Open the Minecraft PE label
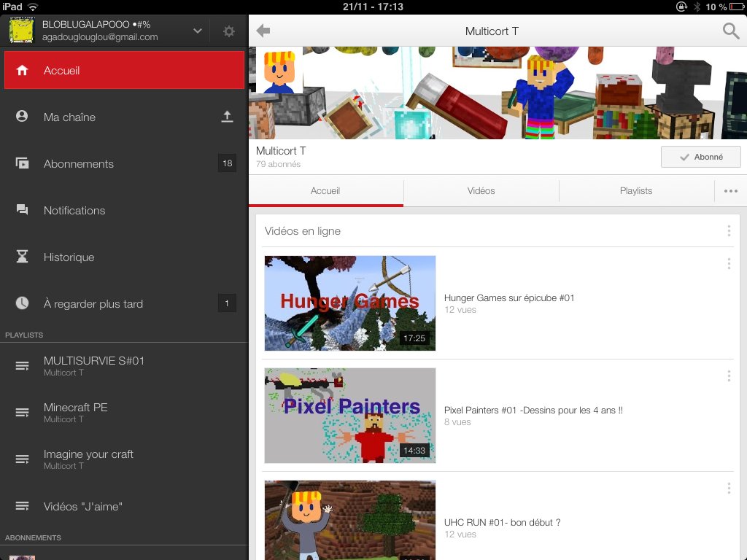747x560 pixels. click(x=76, y=408)
